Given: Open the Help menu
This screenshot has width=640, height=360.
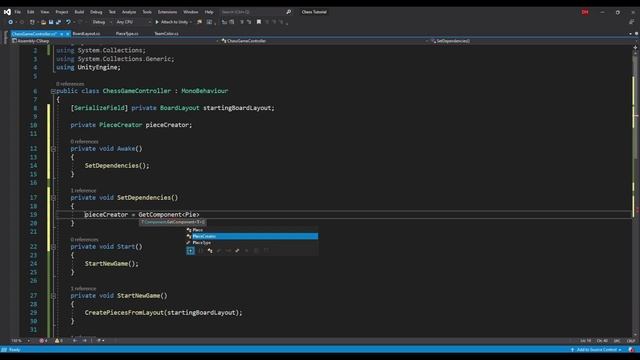Looking at the screenshot, I should 209,12.
